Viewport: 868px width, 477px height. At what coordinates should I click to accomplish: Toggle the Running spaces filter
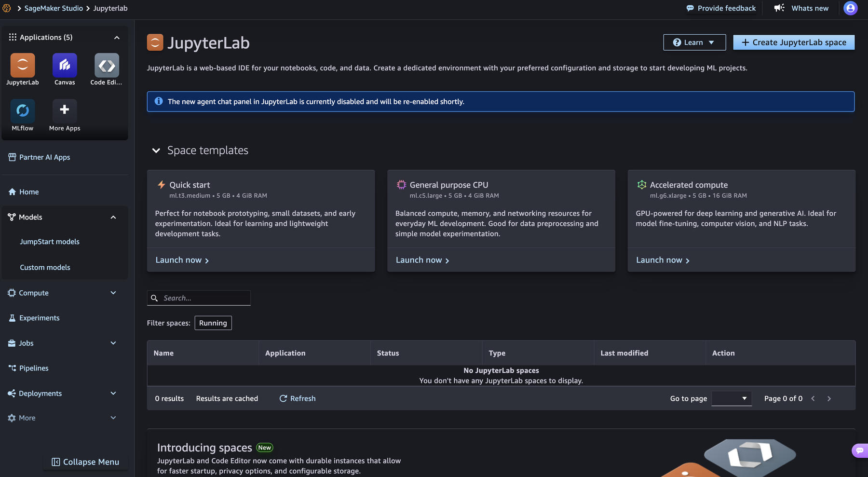213,323
